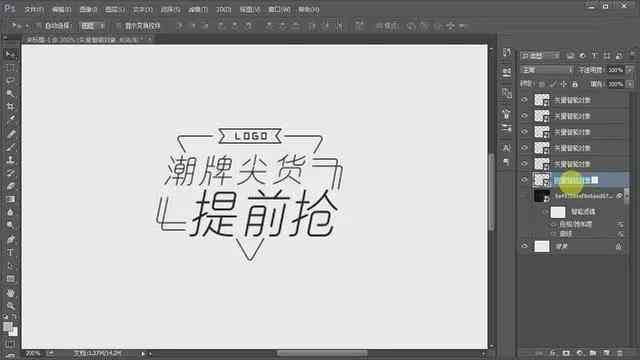640x360 pixels.
Task: Select the History Brush tool
Action: point(10,173)
